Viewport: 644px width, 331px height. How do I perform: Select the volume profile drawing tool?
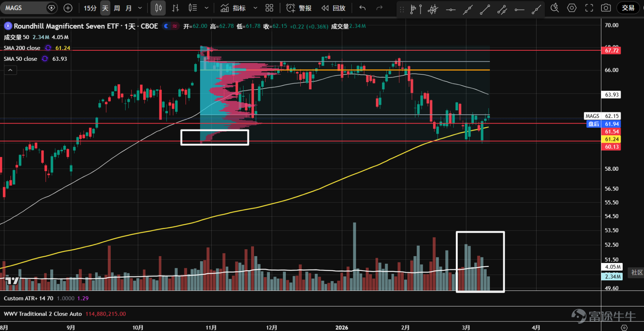point(416,9)
